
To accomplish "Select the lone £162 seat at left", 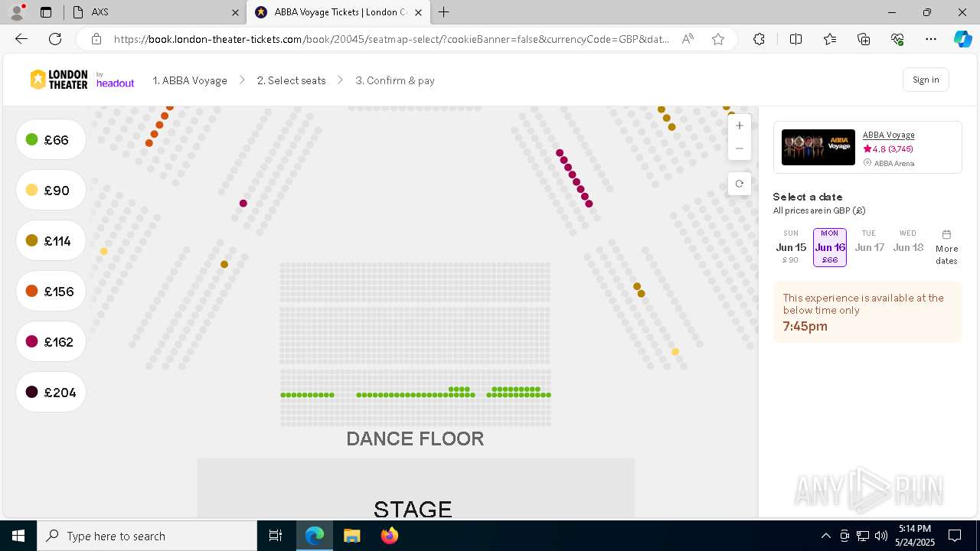I will [243, 204].
